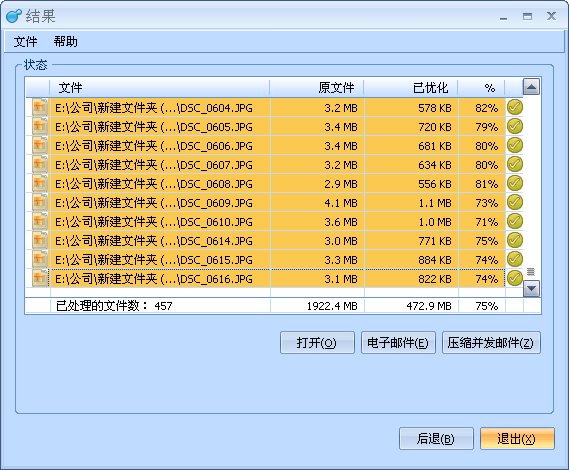
Task: Click the green checkmark for DSC_0606.JPG
Action: 515,145
